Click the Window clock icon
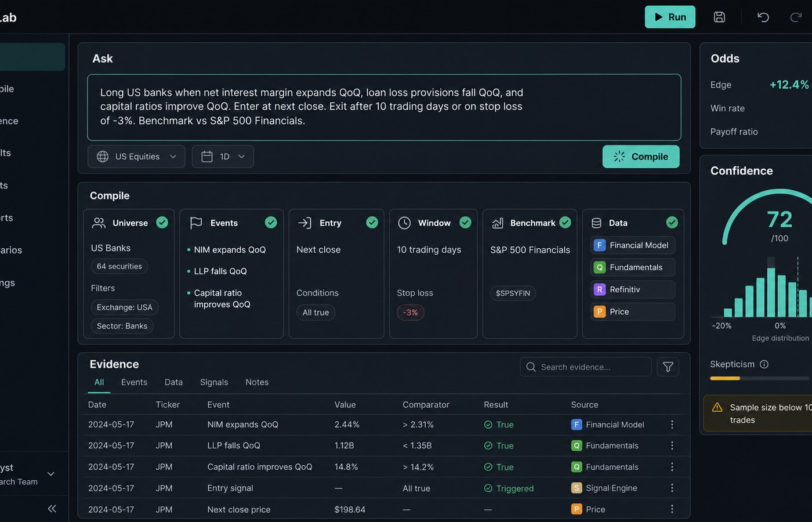Viewport: 812px width, 522px height. coord(404,223)
